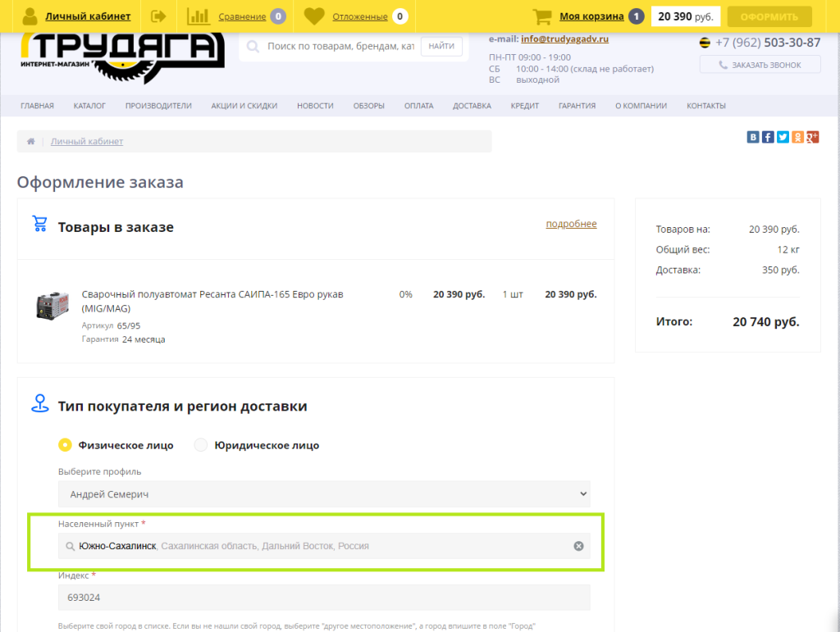
Task: Open Моя корзина link
Action: 591,16
